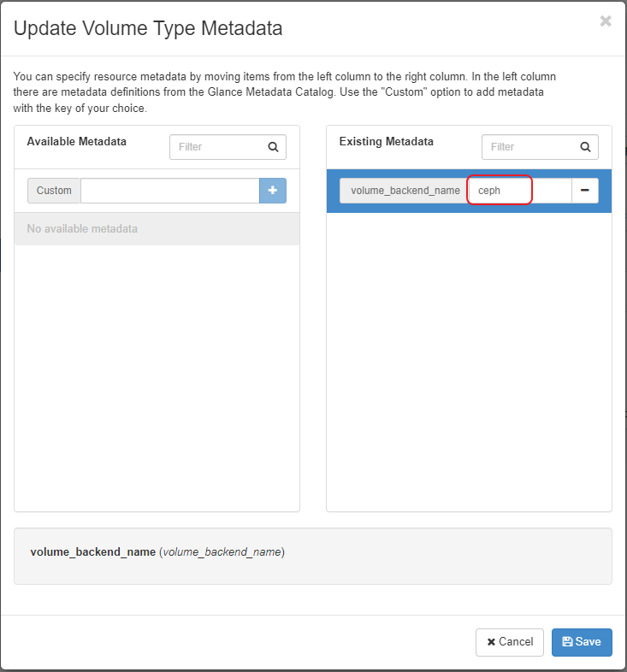Select the No available metadata row
627x672 pixels.
coord(157,229)
